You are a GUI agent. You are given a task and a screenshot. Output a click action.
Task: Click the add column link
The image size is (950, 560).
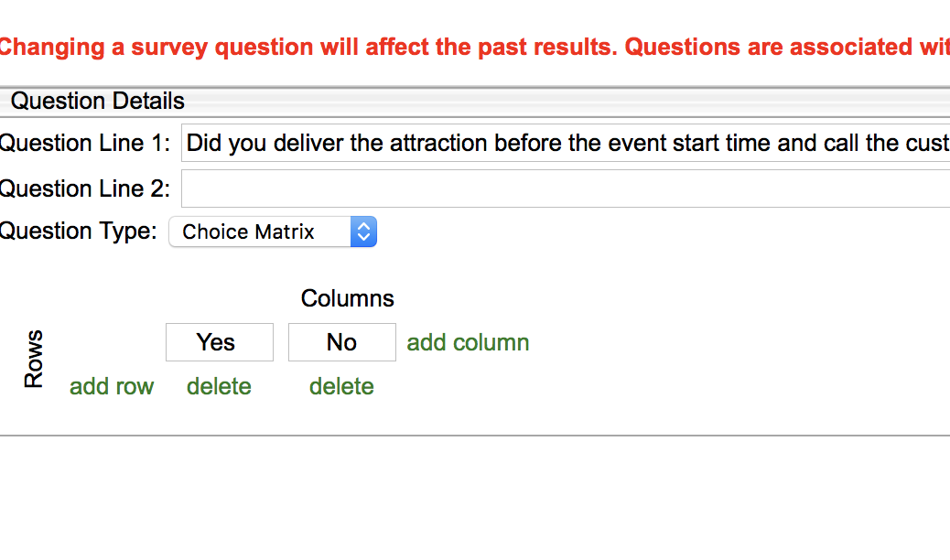[468, 342]
